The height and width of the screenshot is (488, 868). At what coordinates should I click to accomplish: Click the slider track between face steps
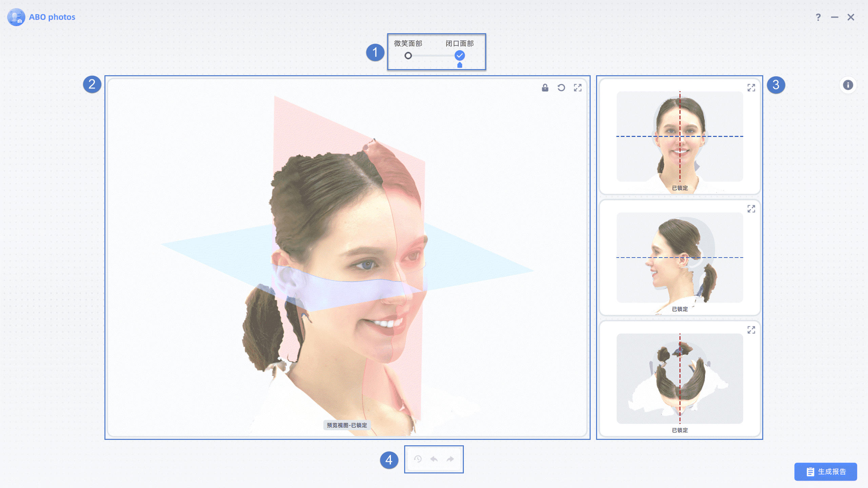tap(434, 56)
